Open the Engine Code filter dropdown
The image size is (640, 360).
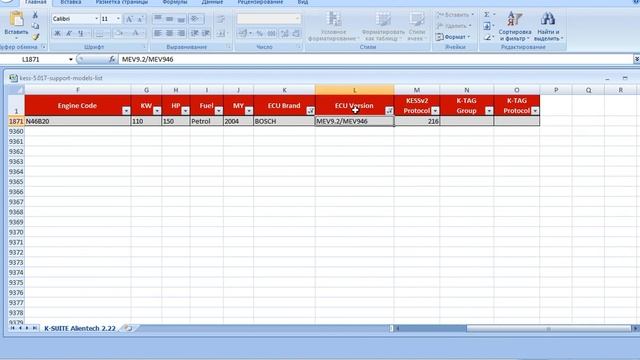point(126,111)
